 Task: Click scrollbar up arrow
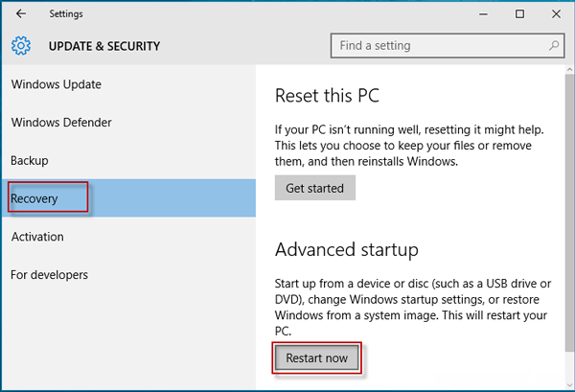coord(569,69)
